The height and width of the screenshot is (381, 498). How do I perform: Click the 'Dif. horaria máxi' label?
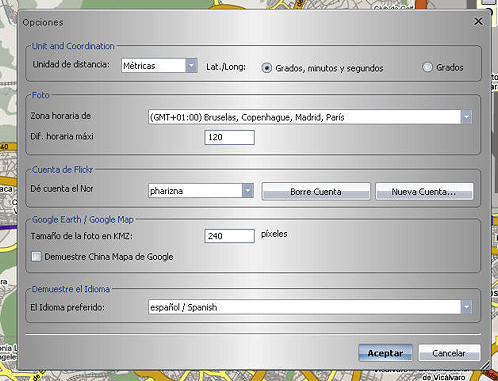pyautogui.click(x=62, y=136)
